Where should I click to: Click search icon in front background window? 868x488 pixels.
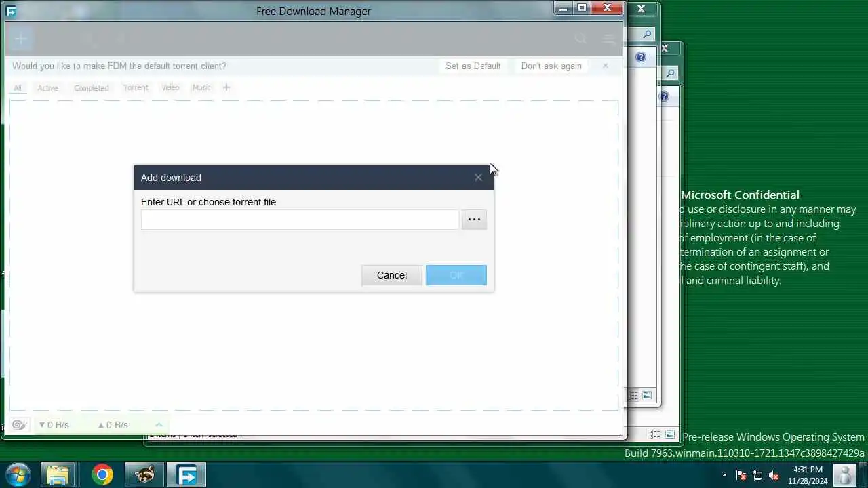pyautogui.click(x=647, y=34)
